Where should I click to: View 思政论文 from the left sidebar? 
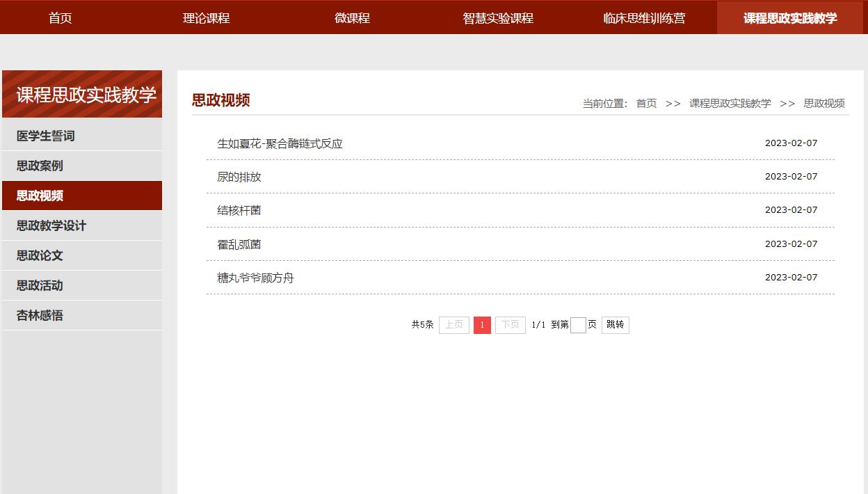(40, 255)
